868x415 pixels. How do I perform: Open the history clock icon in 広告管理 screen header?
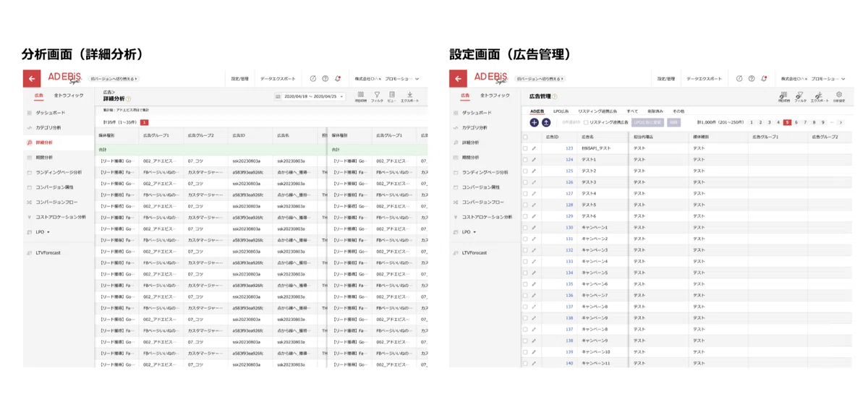[739, 78]
